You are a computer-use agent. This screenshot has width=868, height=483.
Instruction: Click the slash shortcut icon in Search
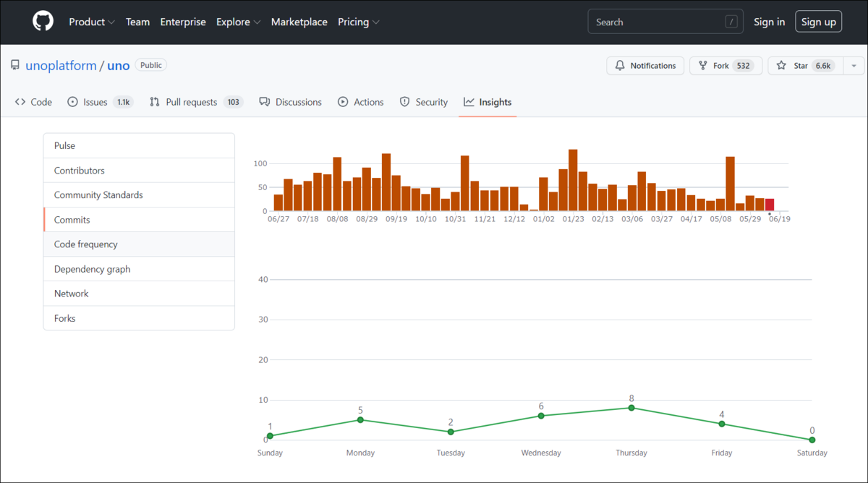pyautogui.click(x=731, y=22)
